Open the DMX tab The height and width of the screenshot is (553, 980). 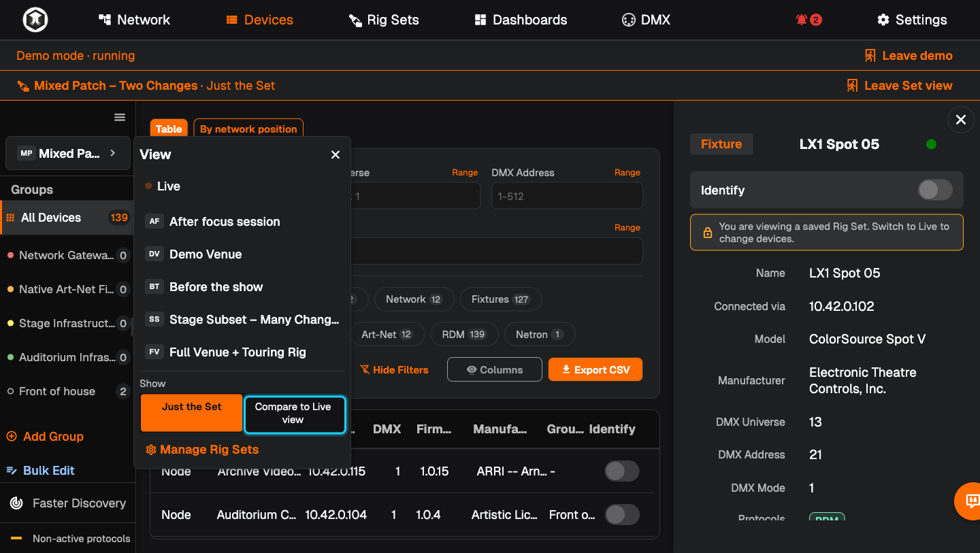tap(646, 20)
